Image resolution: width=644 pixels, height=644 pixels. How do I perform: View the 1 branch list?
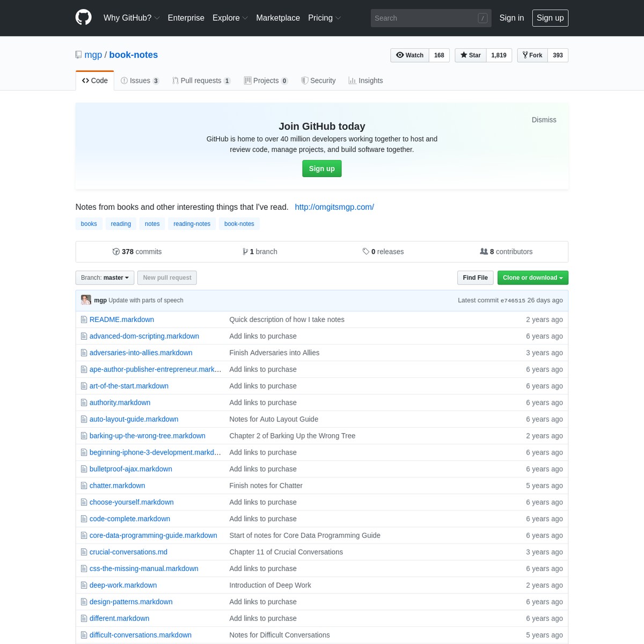[x=260, y=252]
